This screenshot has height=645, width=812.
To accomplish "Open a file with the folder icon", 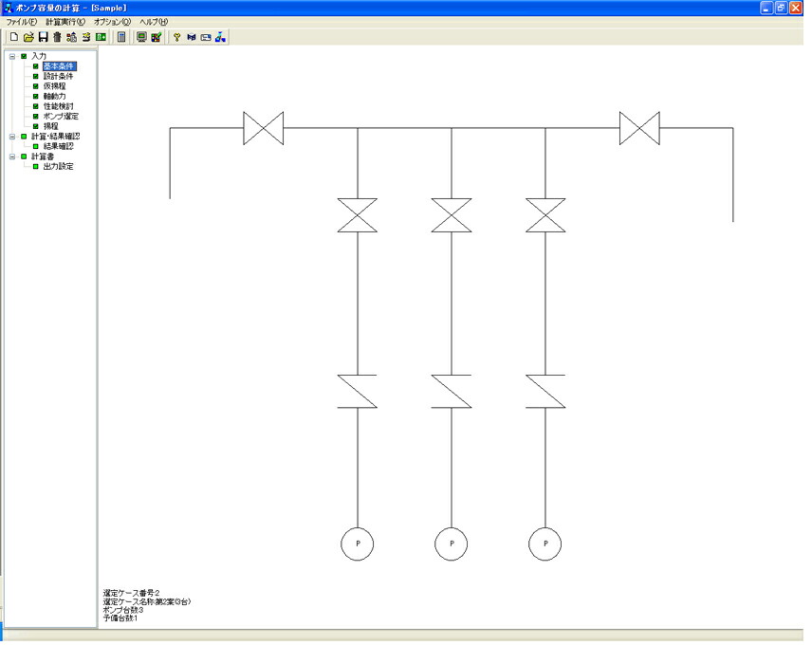I will coord(28,37).
